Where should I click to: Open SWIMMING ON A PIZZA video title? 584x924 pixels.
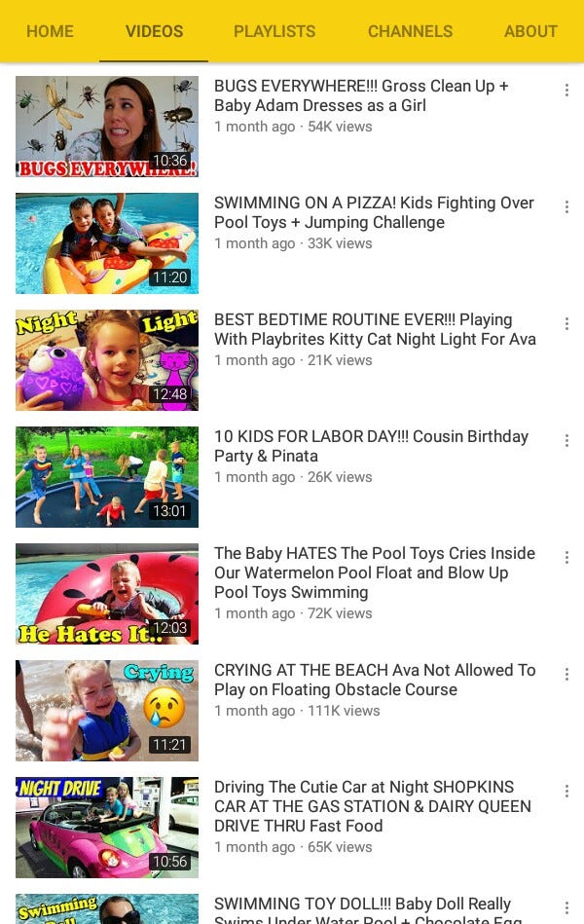tap(374, 212)
